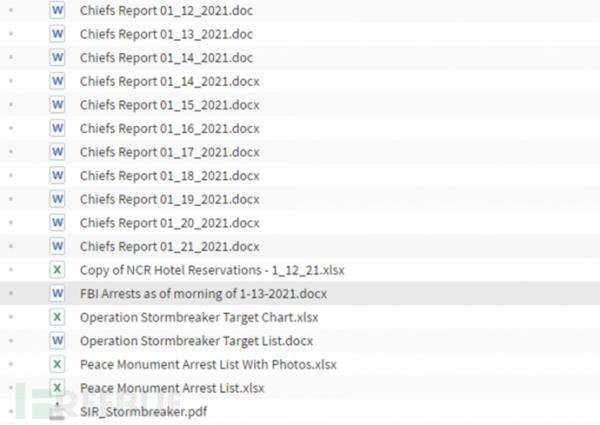Open Chiefs Report 01_14_2021.docx file name
The width and height of the screenshot is (600, 425).
pyautogui.click(x=169, y=81)
